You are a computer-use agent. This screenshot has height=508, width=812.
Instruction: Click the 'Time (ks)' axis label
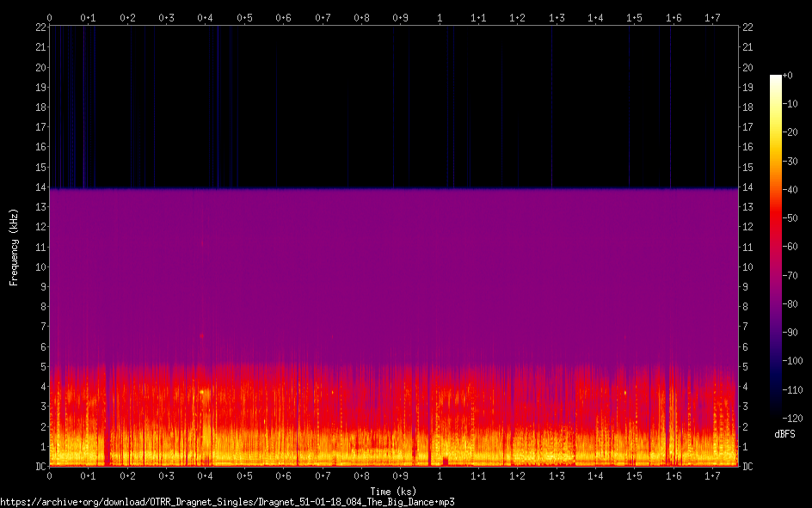point(392,491)
